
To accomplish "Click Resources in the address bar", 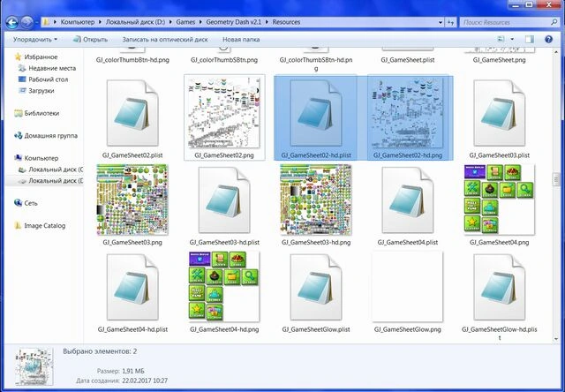I will pos(286,22).
